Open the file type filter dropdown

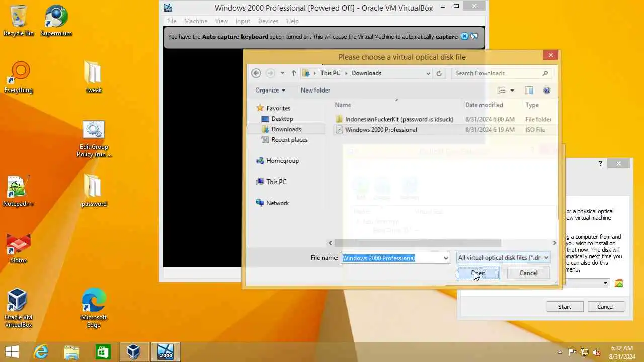point(503,258)
